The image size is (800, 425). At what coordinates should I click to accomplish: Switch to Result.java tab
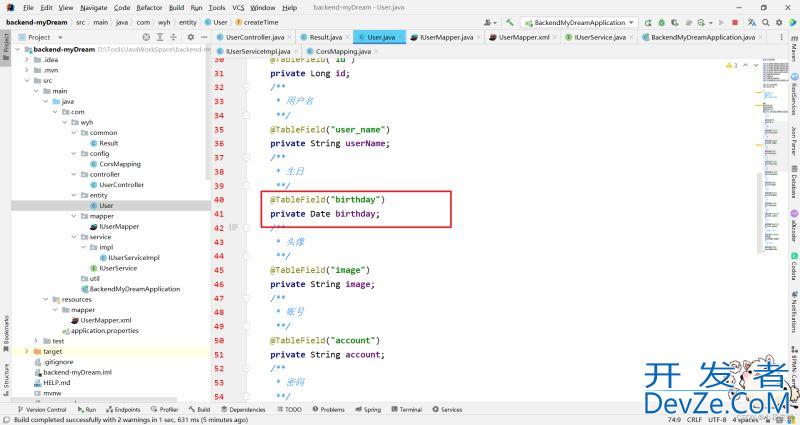(x=323, y=37)
